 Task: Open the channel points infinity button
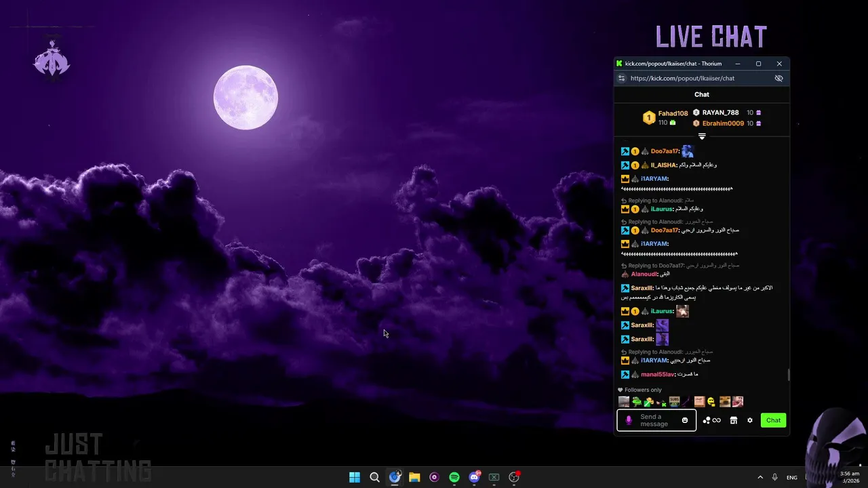coord(711,420)
